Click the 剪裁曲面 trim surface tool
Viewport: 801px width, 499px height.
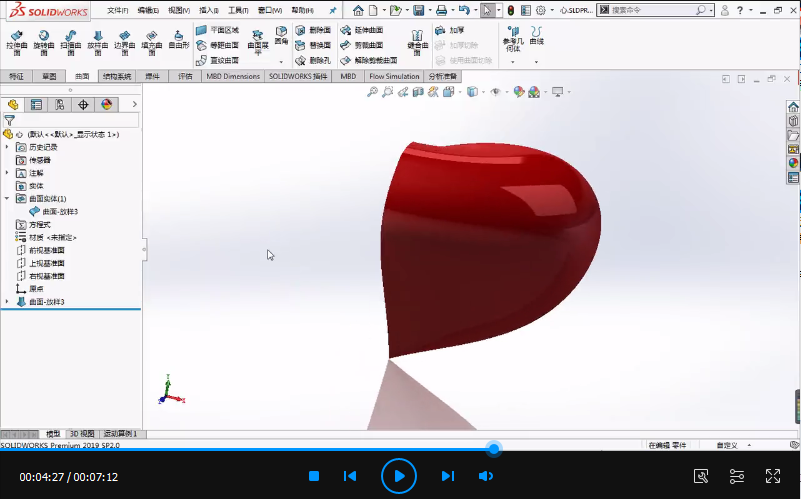tap(362, 45)
